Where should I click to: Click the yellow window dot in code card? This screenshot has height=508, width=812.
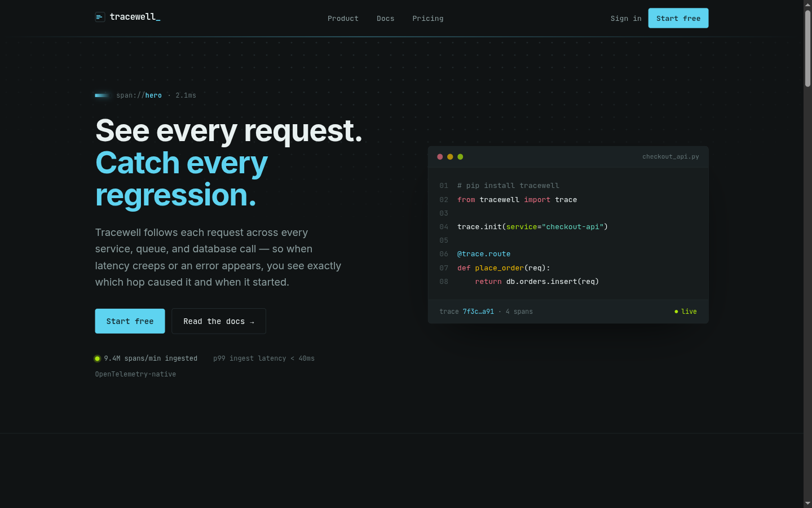(450, 157)
